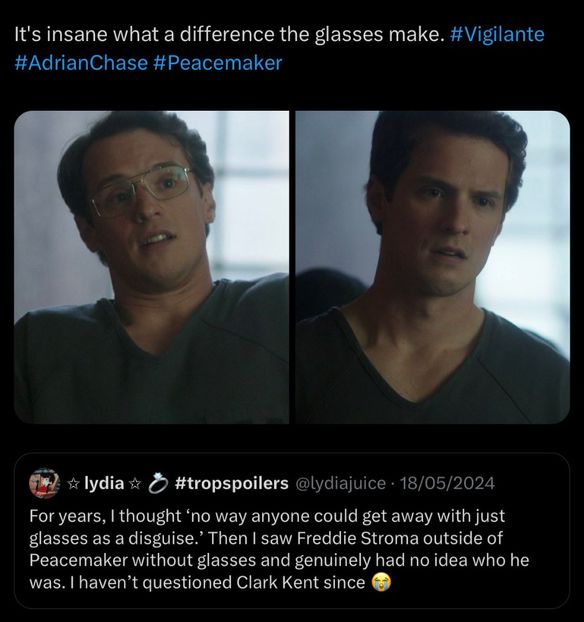Open the #AdrianChase hashtag link
Screen dimensions: 584x622
coord(81,63)
